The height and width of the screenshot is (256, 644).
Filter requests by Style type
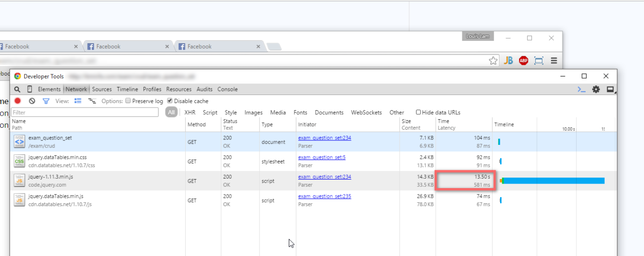pos(230,113)
